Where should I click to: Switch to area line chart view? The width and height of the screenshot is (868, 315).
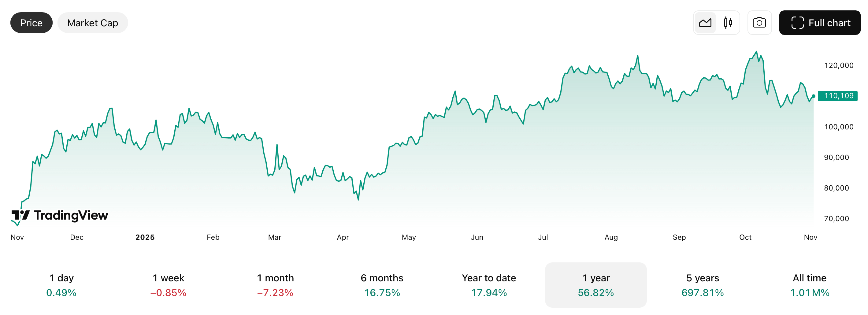705,23
